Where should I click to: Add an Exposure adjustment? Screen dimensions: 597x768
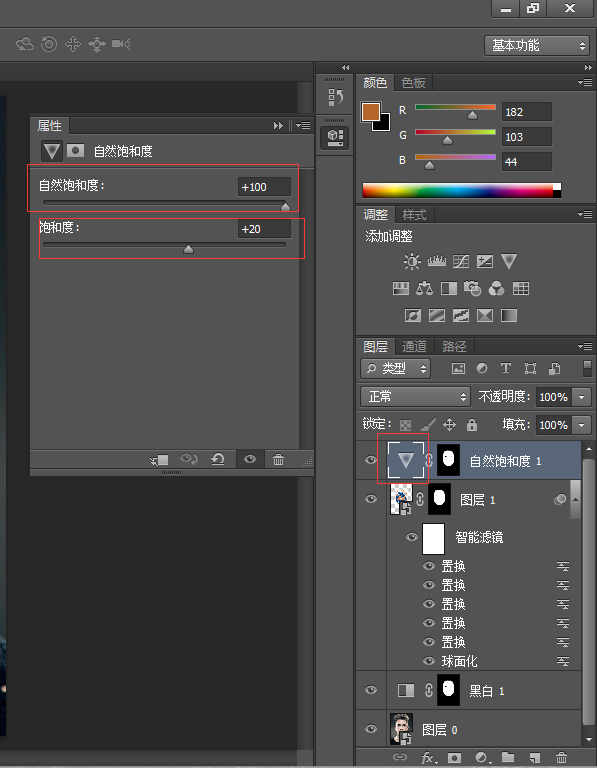click(485, 262)
